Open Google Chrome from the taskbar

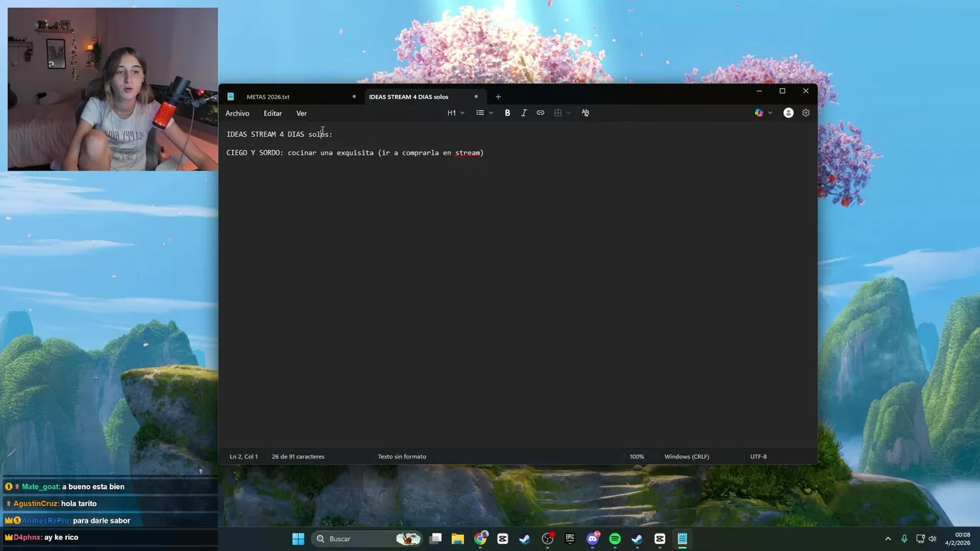(480, 539)
